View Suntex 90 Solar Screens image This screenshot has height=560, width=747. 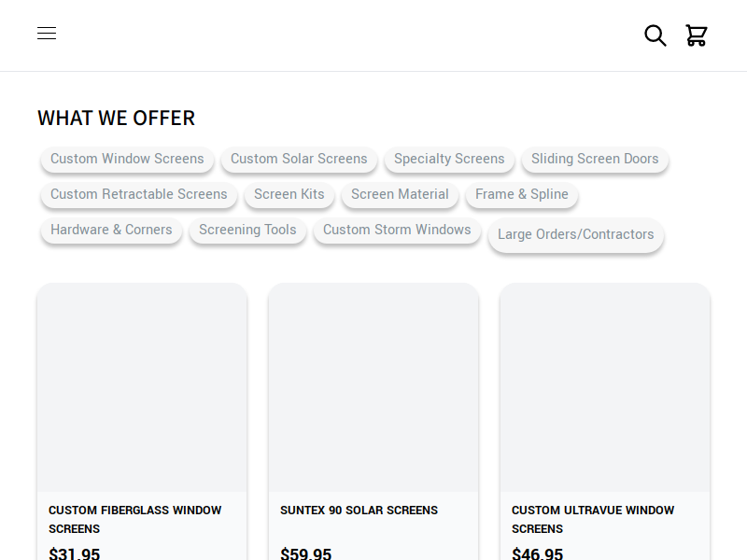tap(373, 387)
